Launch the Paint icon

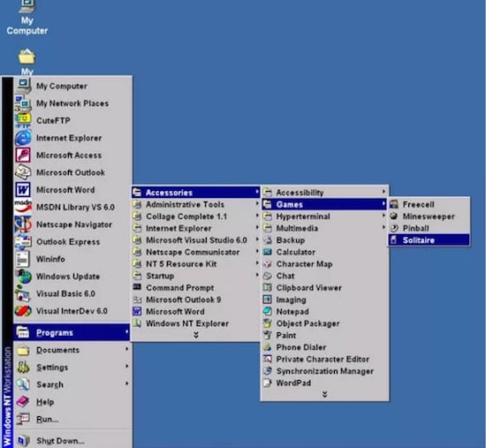pos(267,335)
